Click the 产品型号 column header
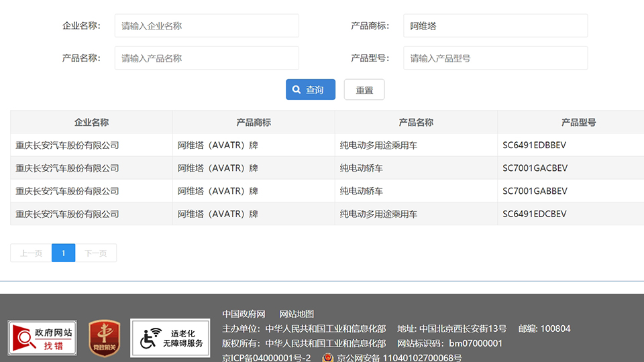 pyautogui.click(x=578, y=122)
